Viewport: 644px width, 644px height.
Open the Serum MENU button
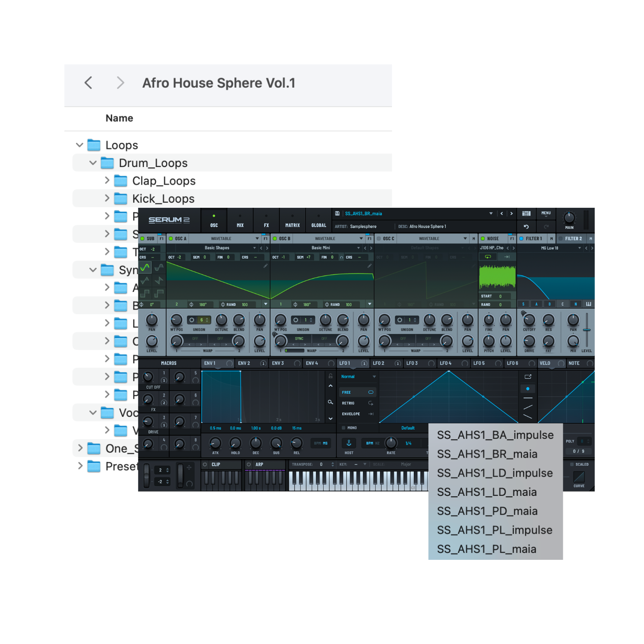coord(546,213)
